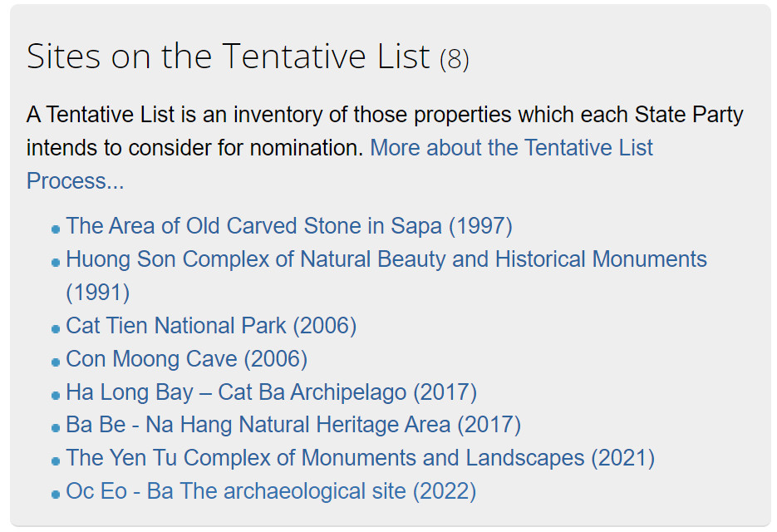777x532 pixels.
Task: Click the bullet beside Ba Be - Na Hang
Action: click(x=56, y=428)
